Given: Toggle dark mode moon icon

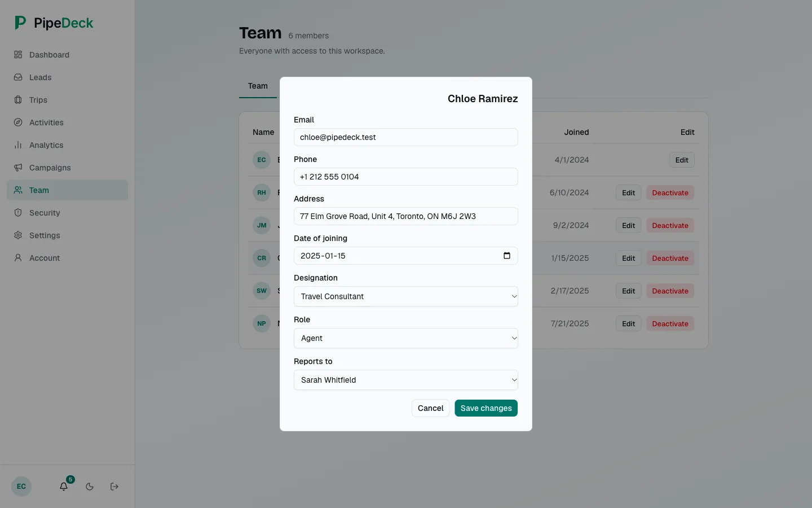Looking at the screenshot, I should point(90,487).
